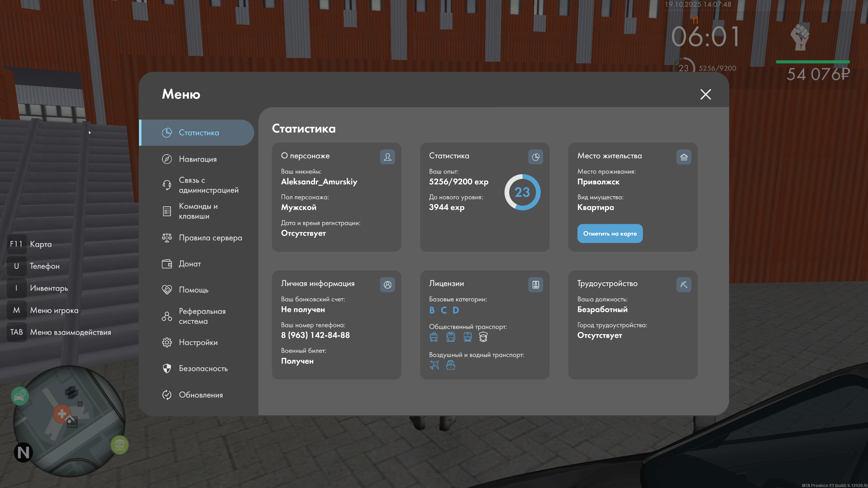Open the Донат section
Image resolution: width=868 pixels, height=488 pixels.
190,264
